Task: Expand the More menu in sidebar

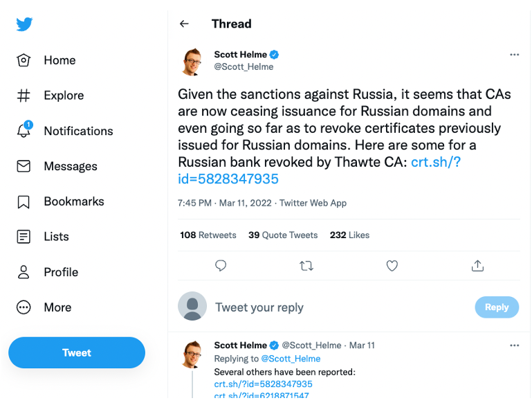Action: (24, 307)
